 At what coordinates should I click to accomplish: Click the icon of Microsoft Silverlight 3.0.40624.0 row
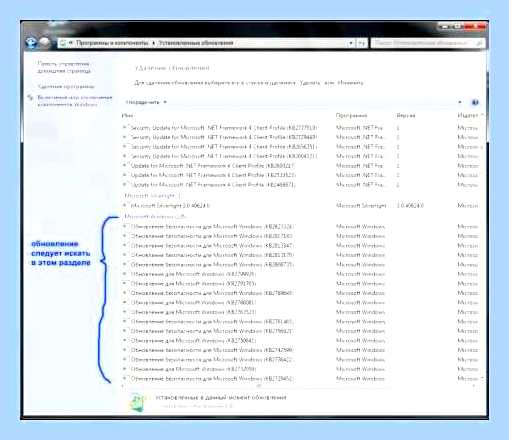point(126,206)
